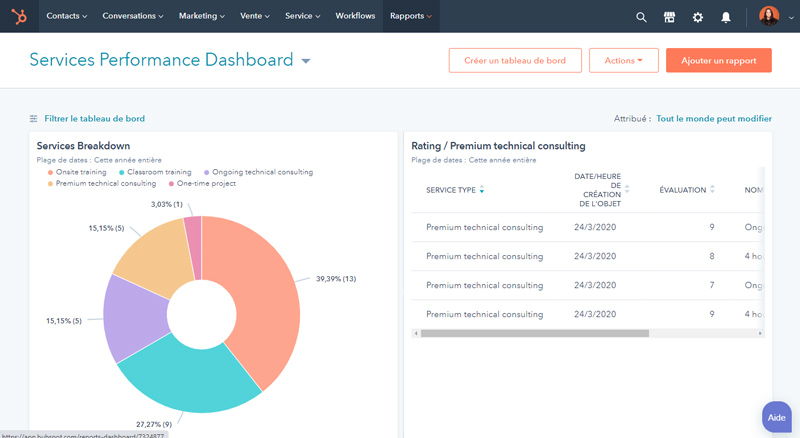Toggle Classroom training legend item
800x438 pixels.
pos(155,172)
